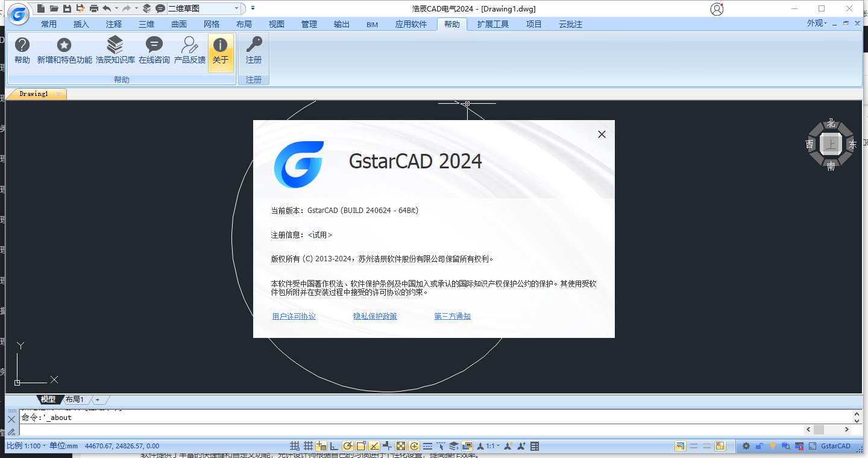Click the table grid icon in status bar

pyautogui.click(x=535, y=447)
